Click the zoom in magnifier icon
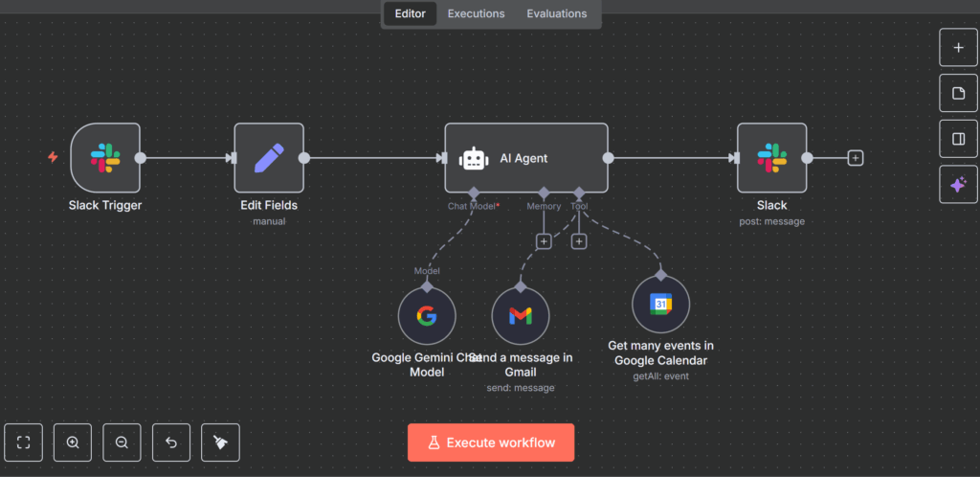Image resolution: width=980 pixels, height=477 pixels. [73, 443]
